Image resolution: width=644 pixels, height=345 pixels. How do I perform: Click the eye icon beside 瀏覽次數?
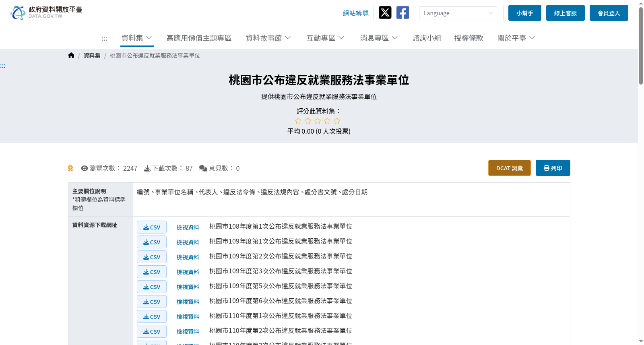coord(85,168)
